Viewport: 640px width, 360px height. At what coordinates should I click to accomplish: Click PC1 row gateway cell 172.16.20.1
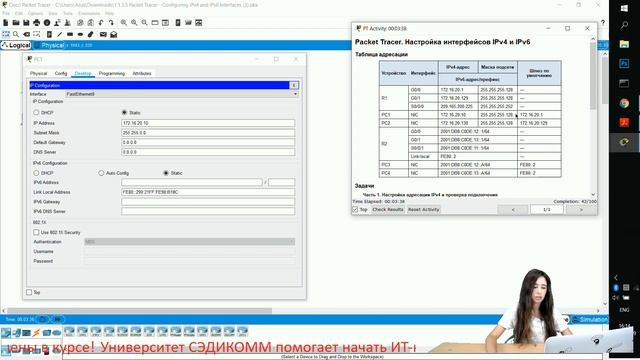pyautogui.click(x=539, y=115)
